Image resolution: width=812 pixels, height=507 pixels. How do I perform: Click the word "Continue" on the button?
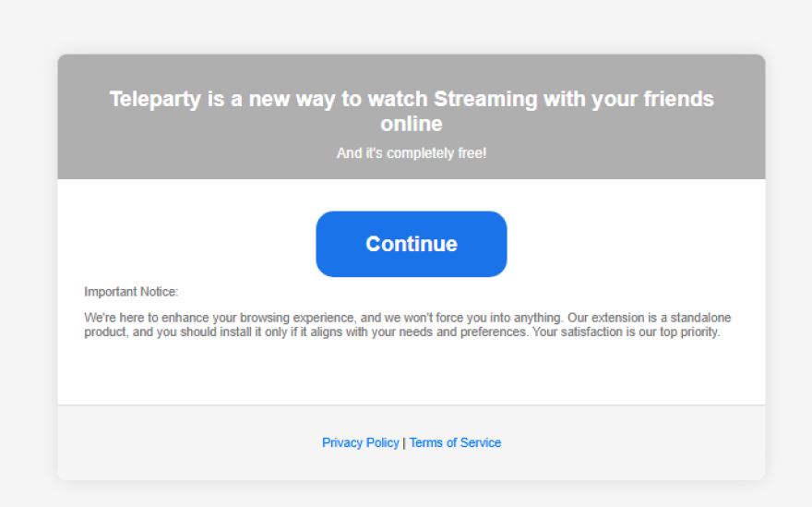(412, 244)
